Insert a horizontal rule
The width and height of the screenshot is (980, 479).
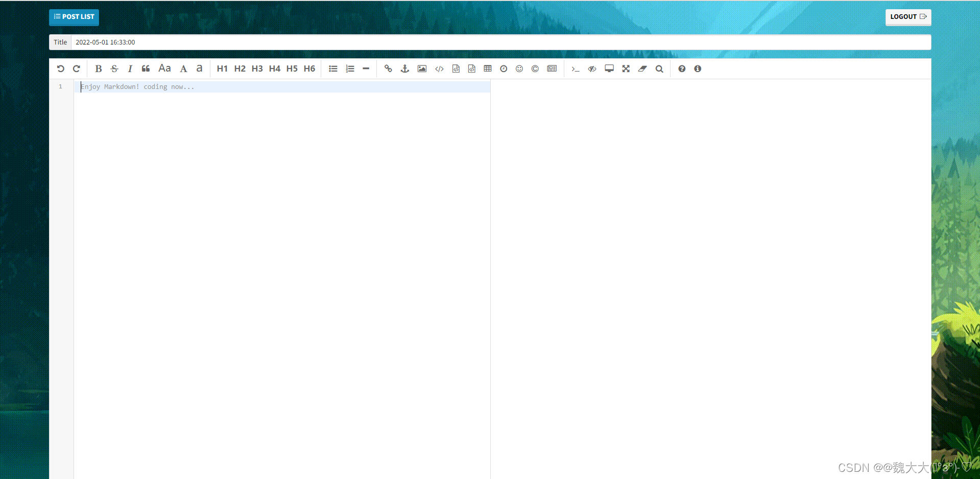click(x=366, y=69)
